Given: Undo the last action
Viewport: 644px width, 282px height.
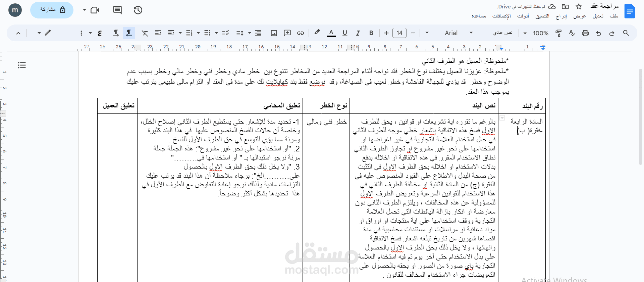Looking at the screenshot, I should (598, 33).
